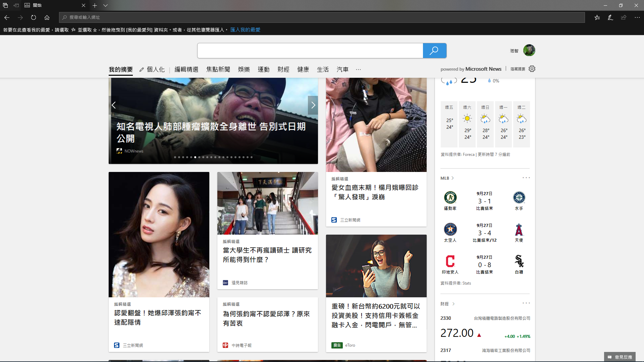Toggle 隱藏摘要 to hide the feed
Viewport: 644px width, 362px height.
[518, 69]
